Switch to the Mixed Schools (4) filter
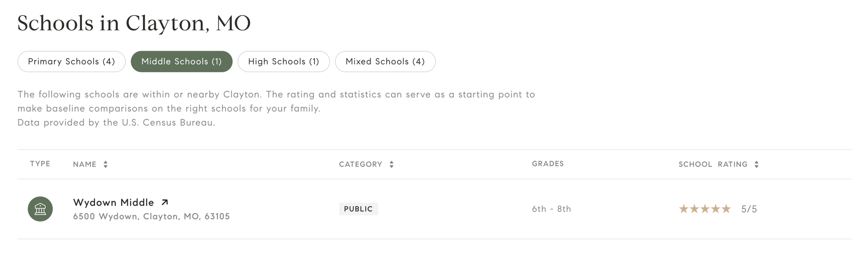868x253 pixels. [x=385, y=62]
